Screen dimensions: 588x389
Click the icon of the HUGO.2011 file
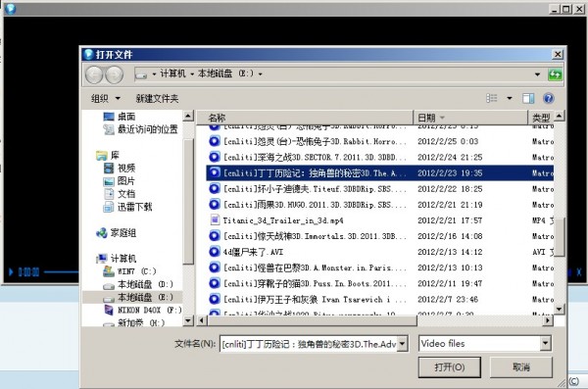214,204
